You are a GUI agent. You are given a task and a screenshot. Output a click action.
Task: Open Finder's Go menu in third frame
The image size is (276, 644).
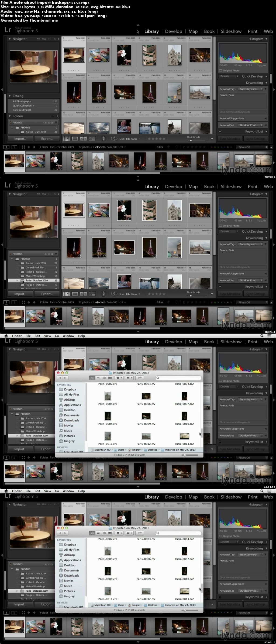tap(57, 336)
